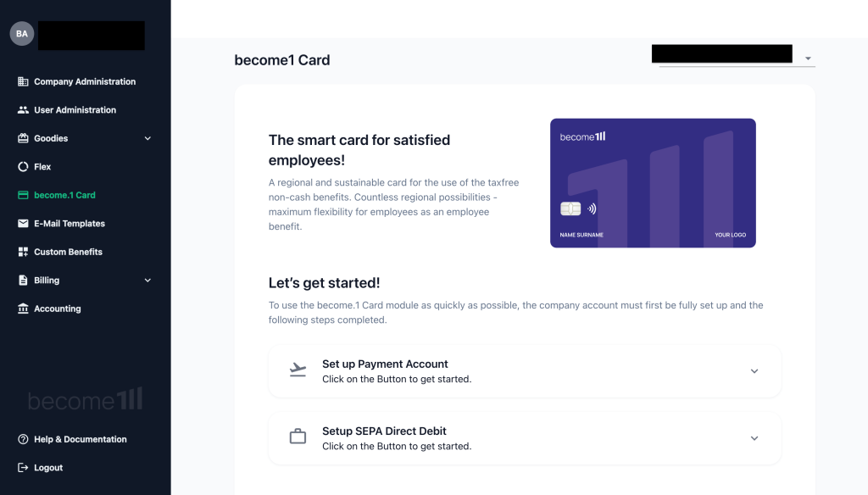Click the Flex circle icon
The image size is (868, 495).
23,167
